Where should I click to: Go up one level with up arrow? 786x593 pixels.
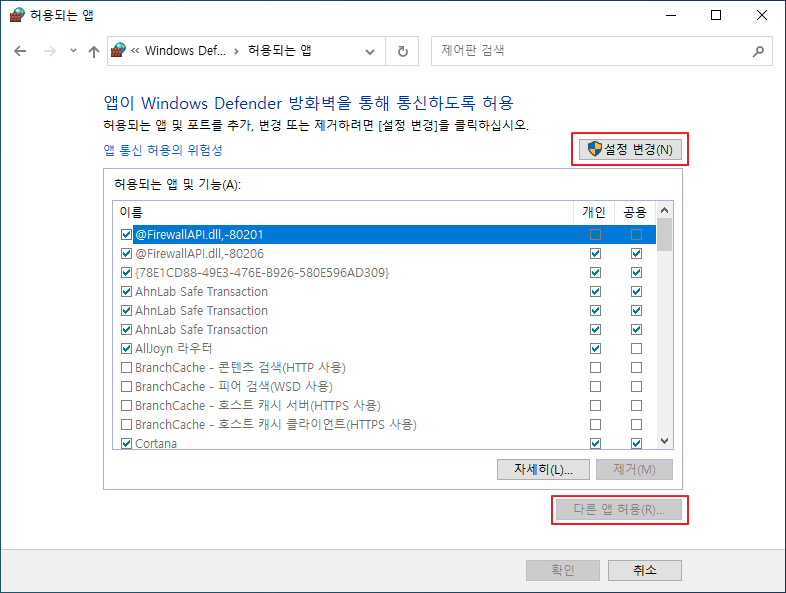tap(94, 51)
